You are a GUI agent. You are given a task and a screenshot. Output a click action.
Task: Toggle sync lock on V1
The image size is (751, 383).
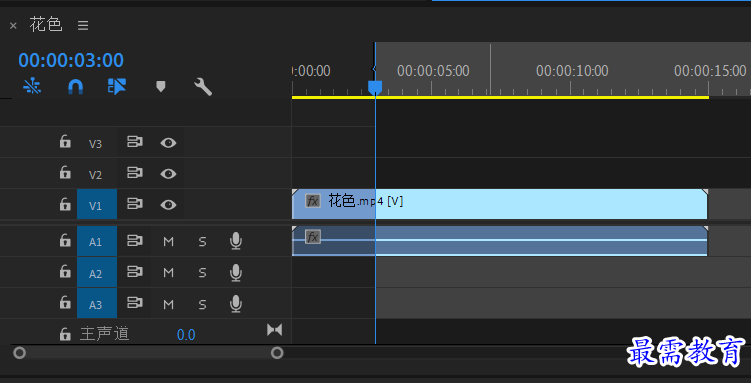135,204
